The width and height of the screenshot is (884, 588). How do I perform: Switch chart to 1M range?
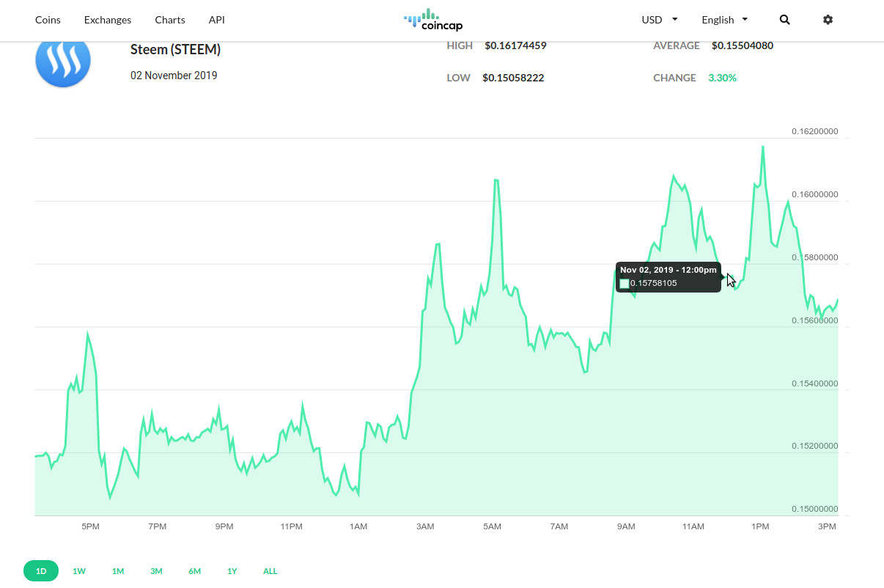[x=118, y=571]
